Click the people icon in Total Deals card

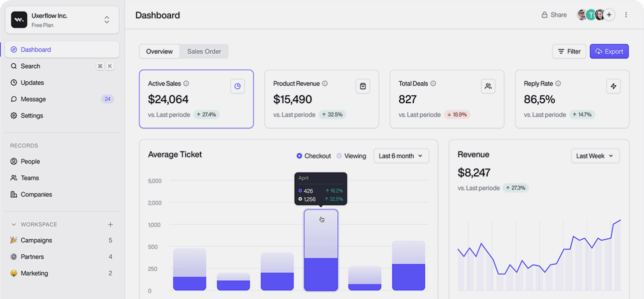point(488,86)
